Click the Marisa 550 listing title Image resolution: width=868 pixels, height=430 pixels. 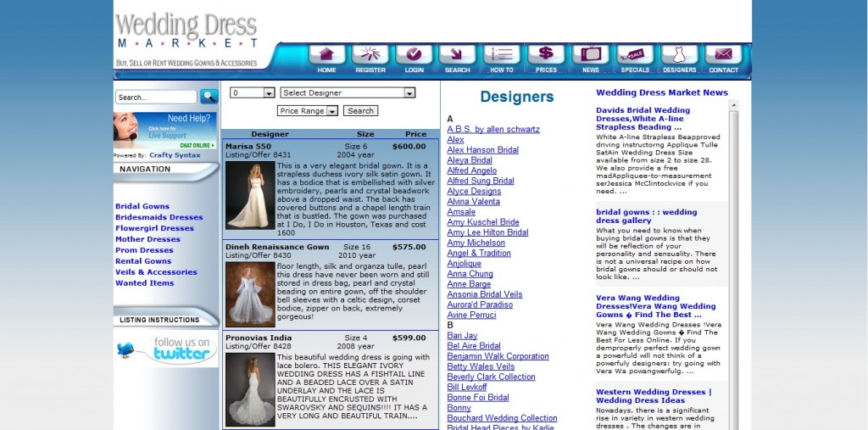tap(248, 147)
